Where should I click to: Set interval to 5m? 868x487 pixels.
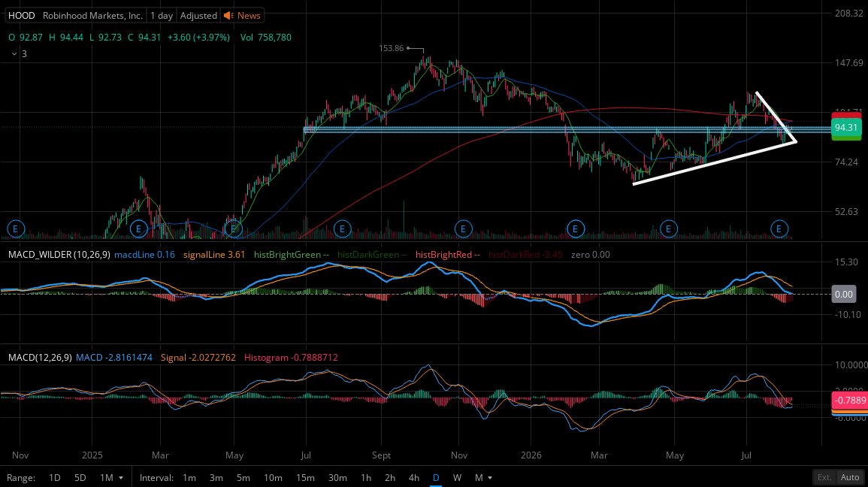(x=243, y=477)
